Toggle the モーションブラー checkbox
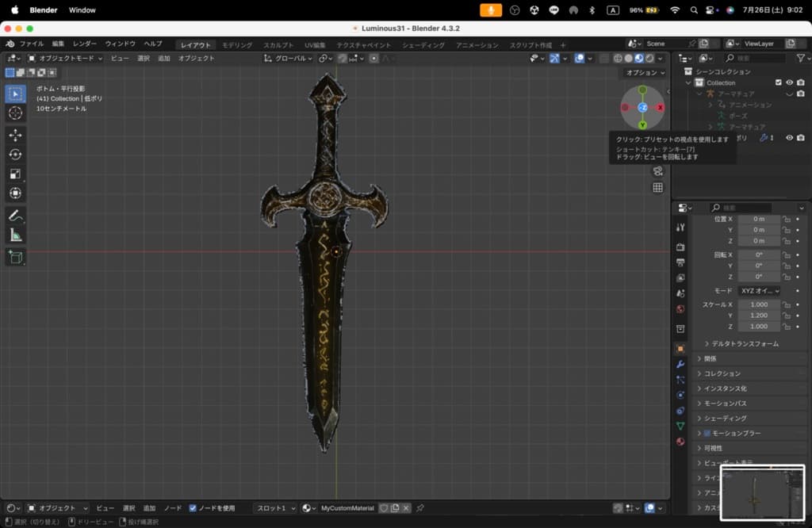 (707, 433)
